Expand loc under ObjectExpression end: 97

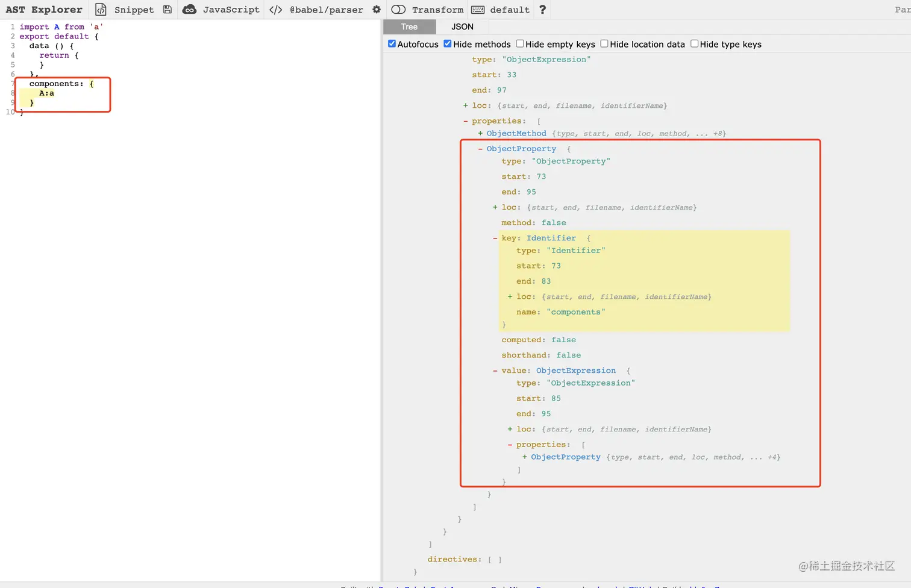(x=466, y=105)
